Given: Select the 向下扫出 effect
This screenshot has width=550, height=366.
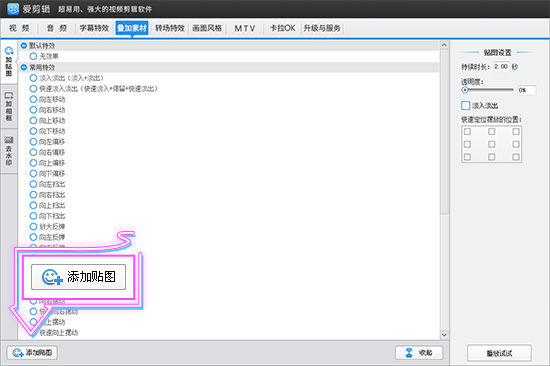Looking at the screenshot, I should tap(33, 216).
